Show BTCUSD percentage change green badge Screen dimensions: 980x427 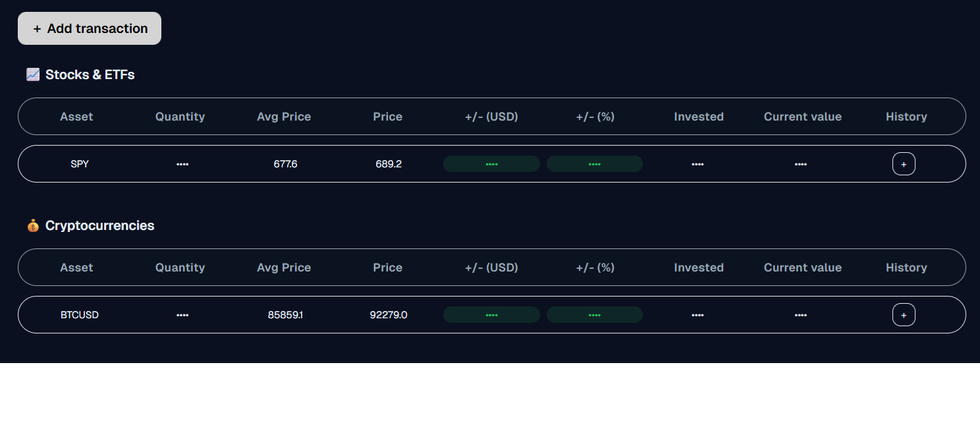[x=595, y=314]
